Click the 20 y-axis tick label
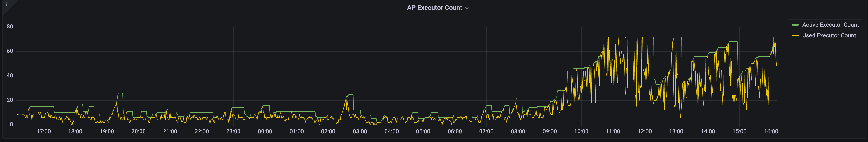 (x=10, y=100)
